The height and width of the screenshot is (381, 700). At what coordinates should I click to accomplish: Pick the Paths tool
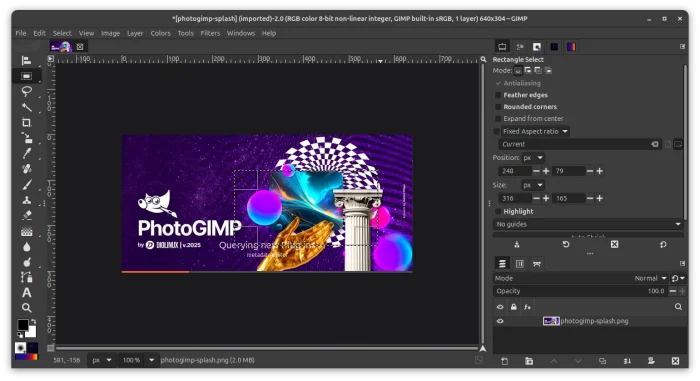tap(26, 277)
